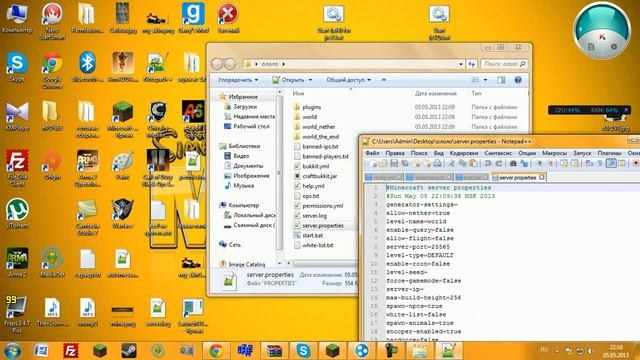Click the Undo icon in Notepad++ toolbar

pyautogui.click(x=487, y=164)
